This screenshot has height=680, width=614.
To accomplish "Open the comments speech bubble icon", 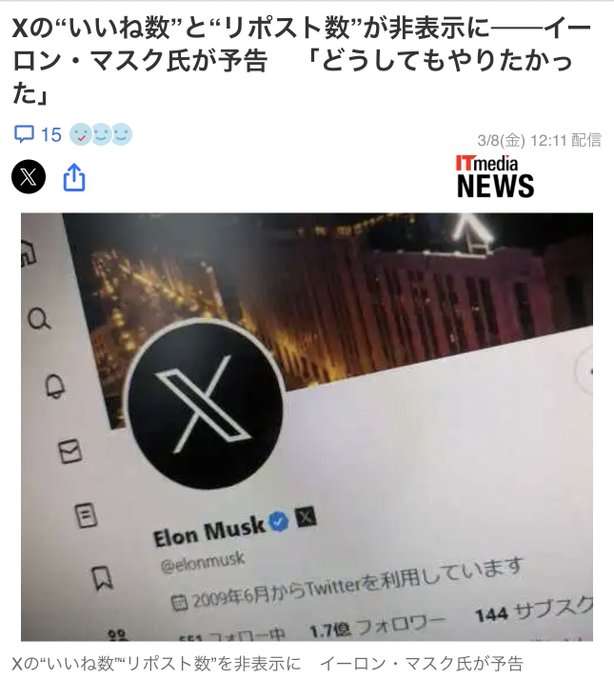I will tap(23, 134).
